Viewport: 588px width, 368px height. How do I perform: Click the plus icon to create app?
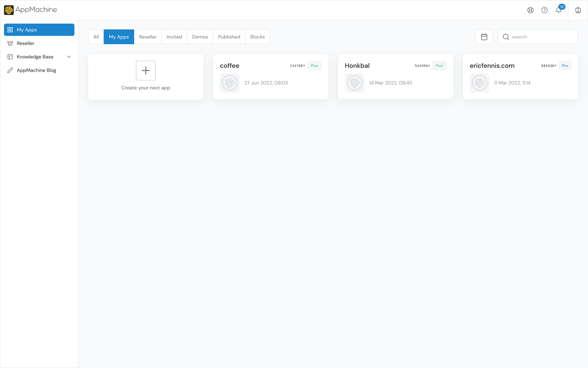point(145,70)
